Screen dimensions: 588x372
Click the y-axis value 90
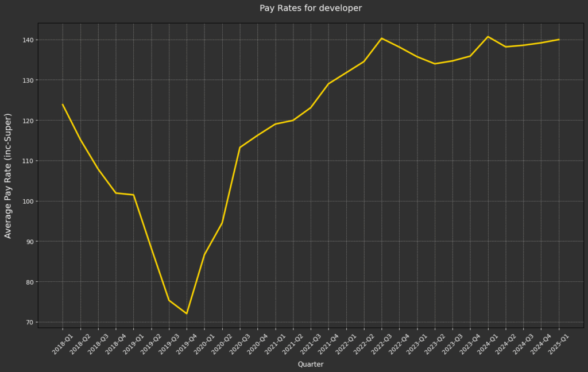click(x=31, y=242)
